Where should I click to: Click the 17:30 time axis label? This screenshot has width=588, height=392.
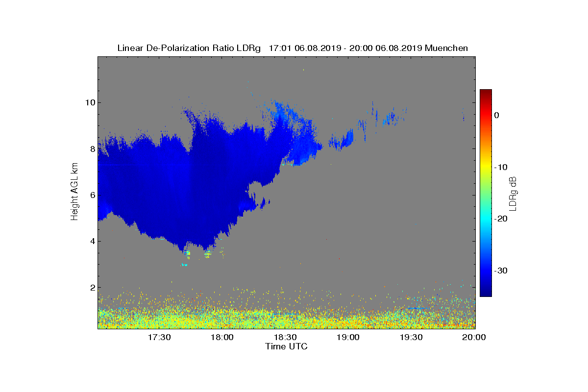click(159, 338)
